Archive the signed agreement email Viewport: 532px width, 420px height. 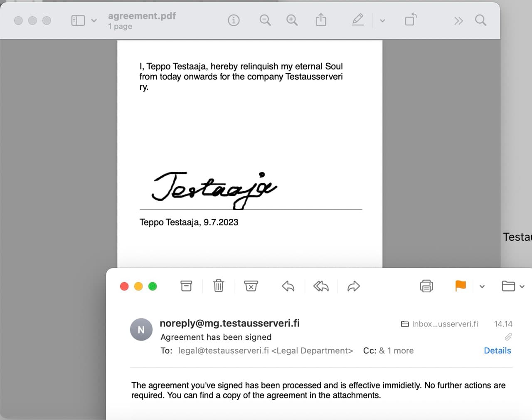(186, 286)
